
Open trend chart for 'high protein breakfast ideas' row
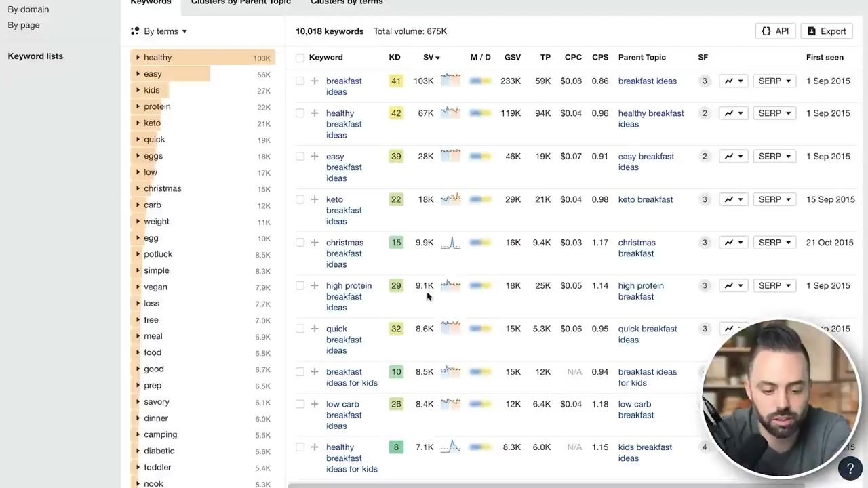tap(733, 285)
